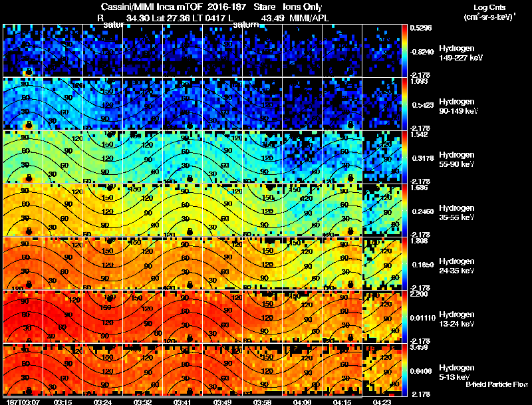Open the 55-90 keV panel above 04:23
The height and width of the screenshot is (405, 532).
(382, 157)
